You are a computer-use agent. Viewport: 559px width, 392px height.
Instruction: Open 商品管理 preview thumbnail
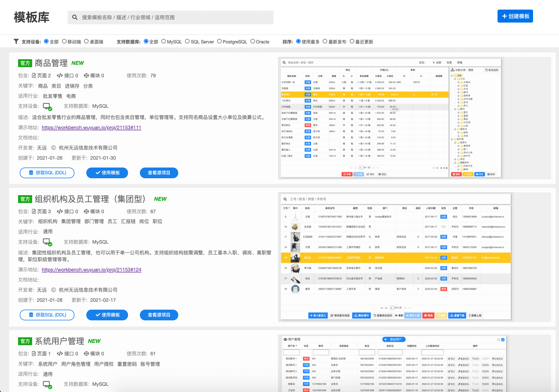tap(391, 118)
